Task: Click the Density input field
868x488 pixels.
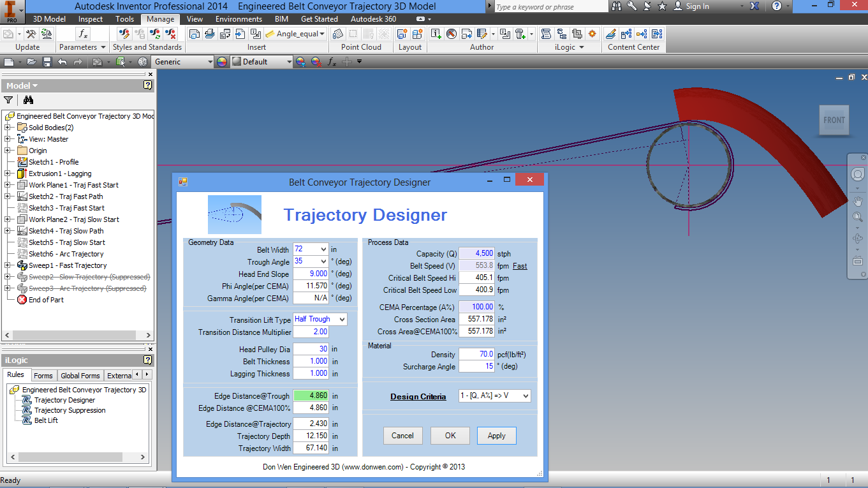Action: [476, 354]
